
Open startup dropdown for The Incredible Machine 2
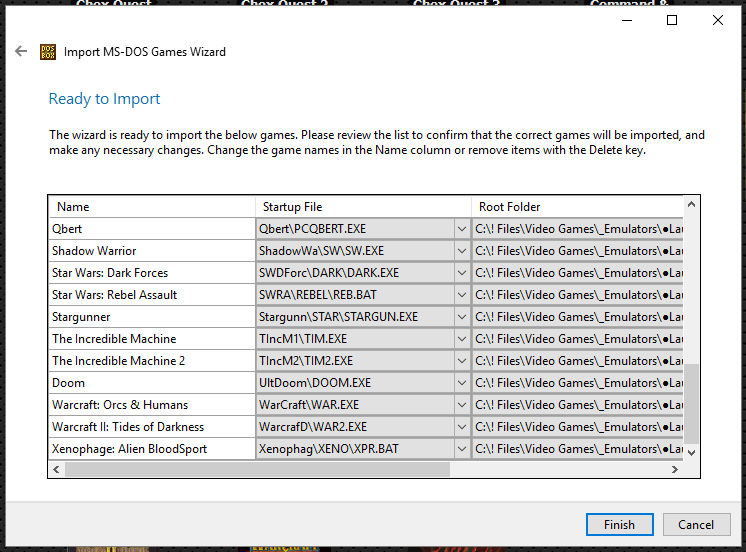pyautogui.click(x=461, y=361)
